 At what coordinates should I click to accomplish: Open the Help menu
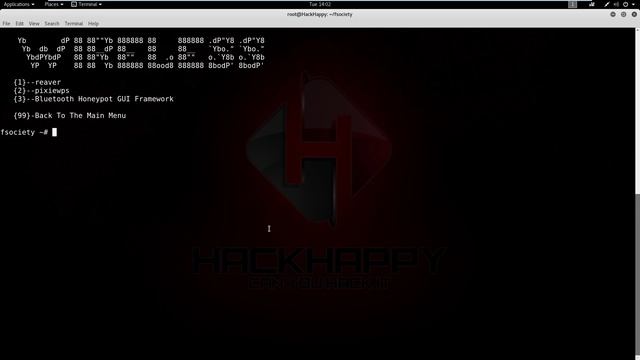93,24
